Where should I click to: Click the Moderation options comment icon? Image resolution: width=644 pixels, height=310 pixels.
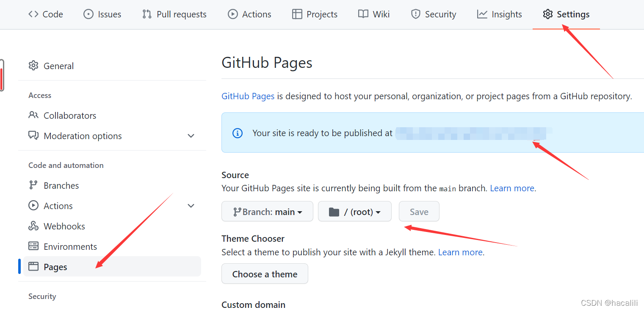pos(33,135)
